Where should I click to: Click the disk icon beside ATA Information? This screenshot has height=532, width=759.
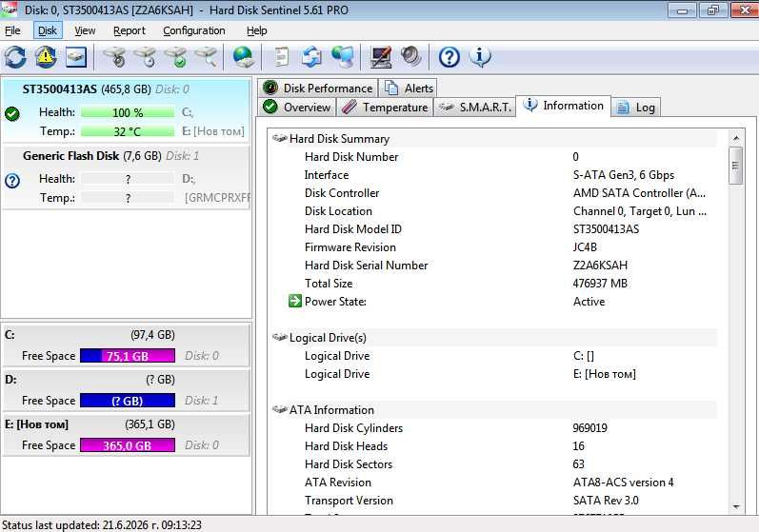280,409
